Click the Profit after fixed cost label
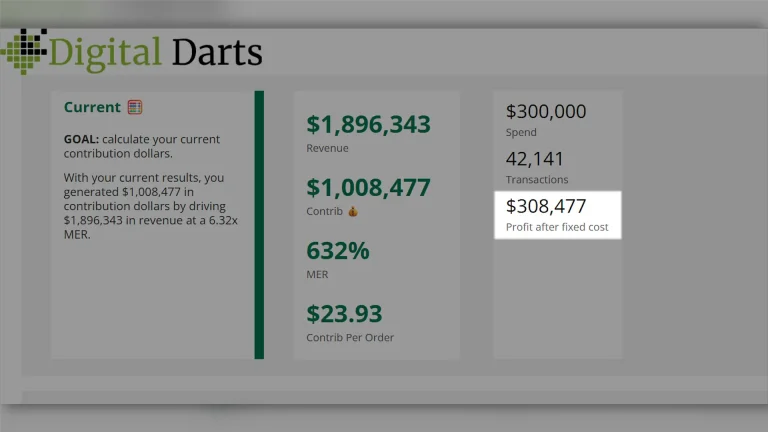768x432 pixels. coord(557,227)
